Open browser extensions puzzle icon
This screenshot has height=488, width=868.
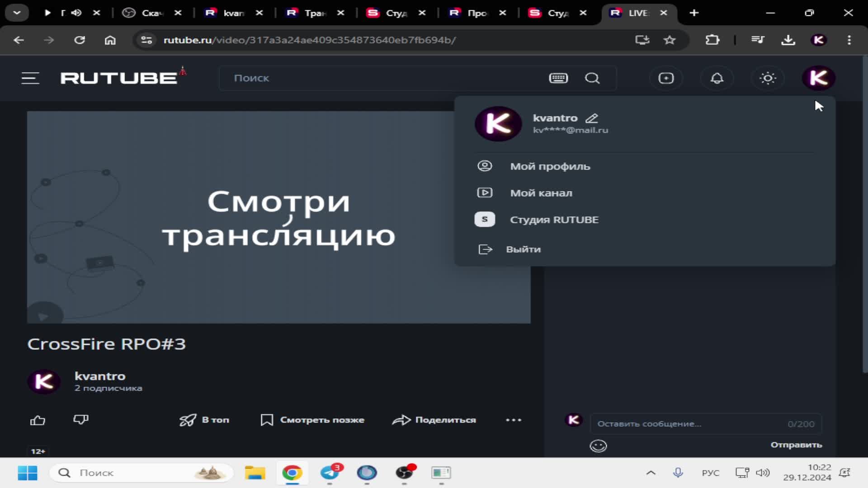point(712,40)
